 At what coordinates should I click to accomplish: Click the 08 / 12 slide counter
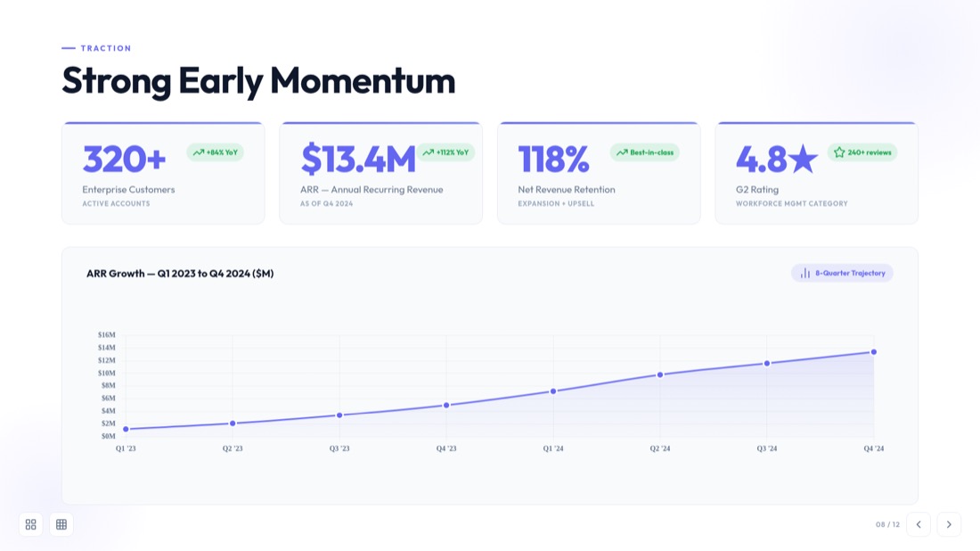click(x=887, y=525)
